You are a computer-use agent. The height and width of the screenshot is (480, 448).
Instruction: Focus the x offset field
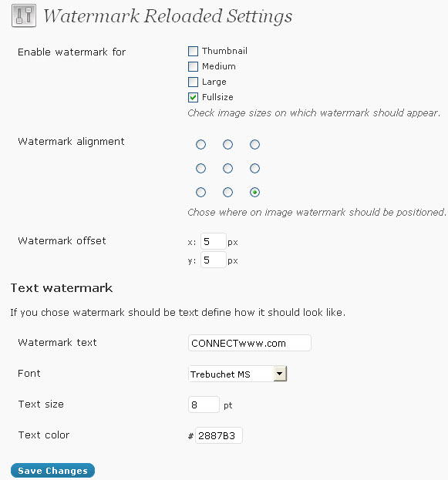point(214,241)
